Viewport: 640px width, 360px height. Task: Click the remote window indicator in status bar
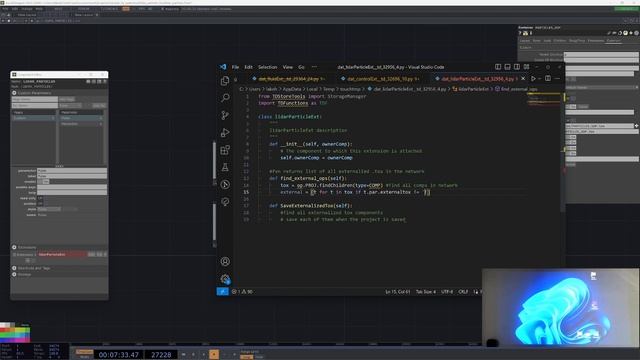point(222,291)
